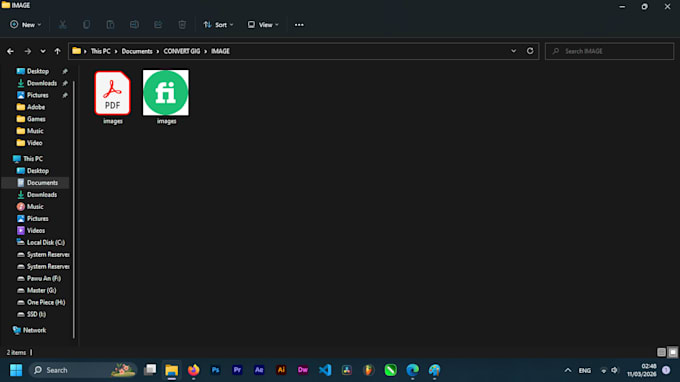Select the images PDF file
Screen dimensions: 680x382
113,98
